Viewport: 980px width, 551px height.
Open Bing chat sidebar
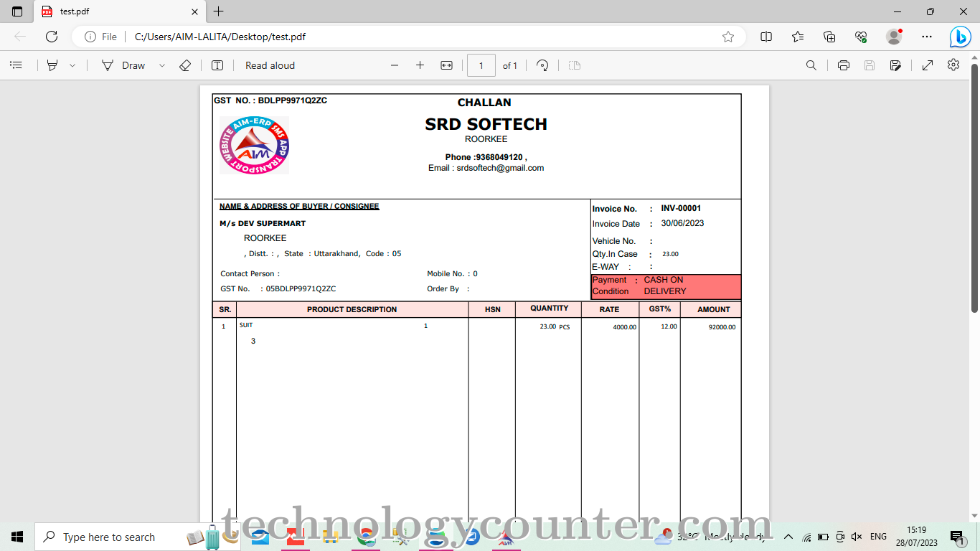[960, 37]
